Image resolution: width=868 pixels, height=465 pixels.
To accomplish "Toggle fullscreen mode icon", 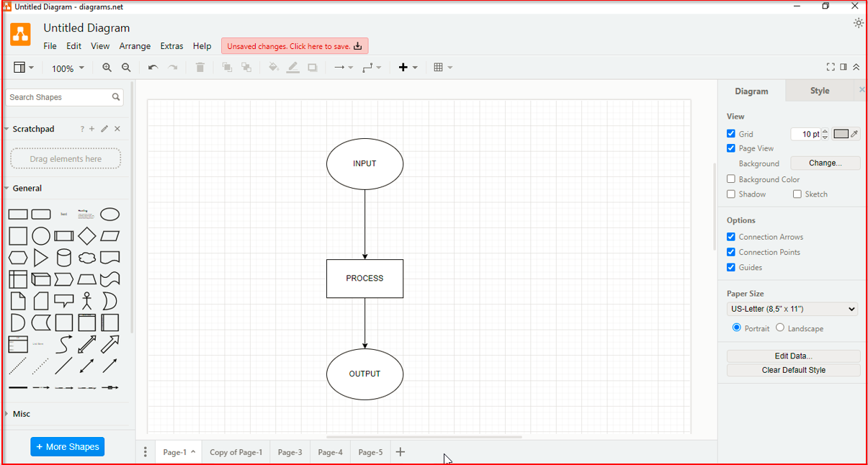I will tap(831, 67).
